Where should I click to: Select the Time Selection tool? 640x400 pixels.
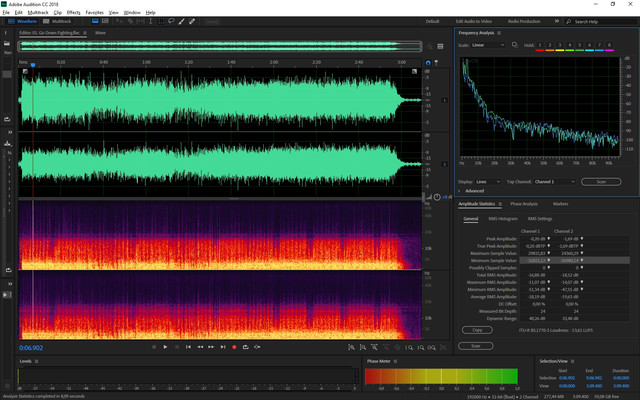coord(151,21)
